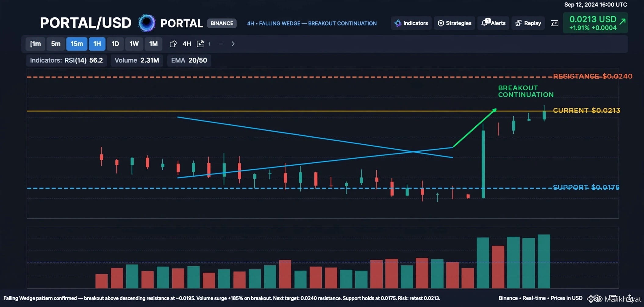Viewport: 644px width, 307px height.
Task: Open the Strategies menu
Action: tap(454, 23)
